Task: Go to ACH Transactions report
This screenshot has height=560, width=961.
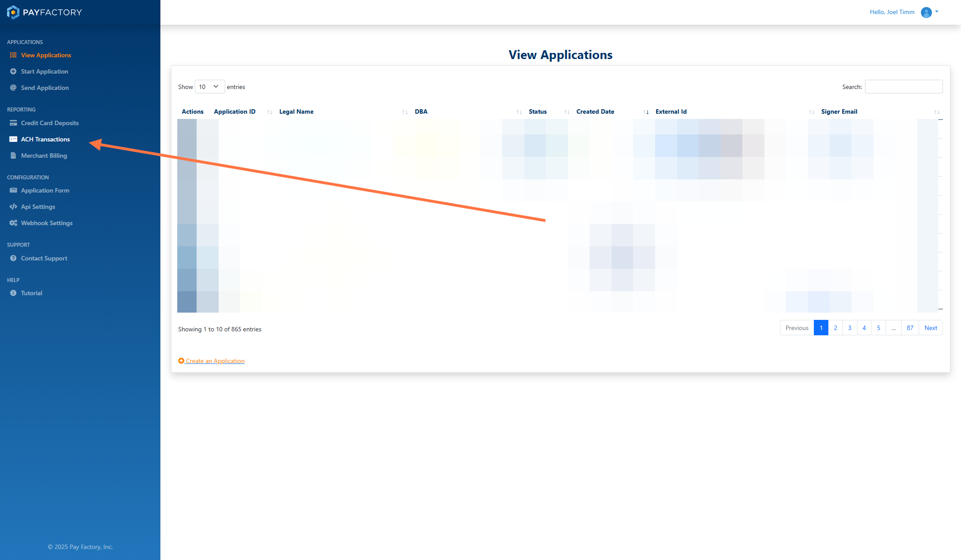Action: pos(45,139)
